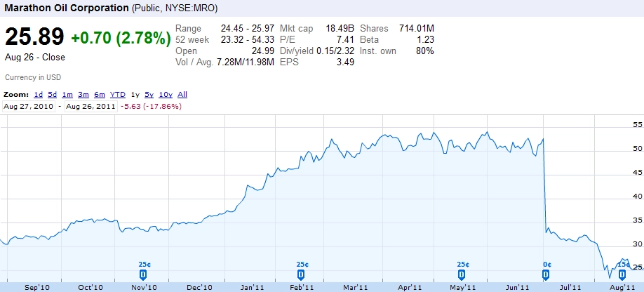The image size is (644, 292).
Task: Set chart zoom to All
Action: coord(182,95)
